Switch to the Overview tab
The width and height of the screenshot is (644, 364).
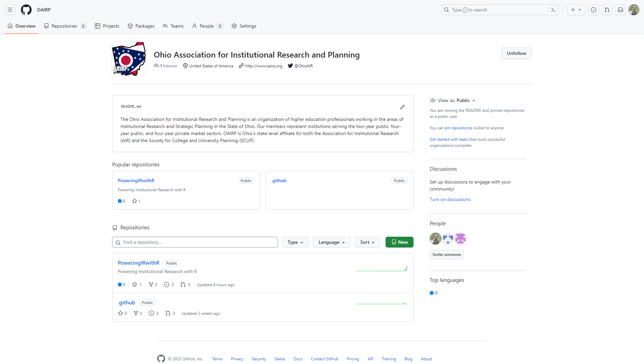(22, 26)
